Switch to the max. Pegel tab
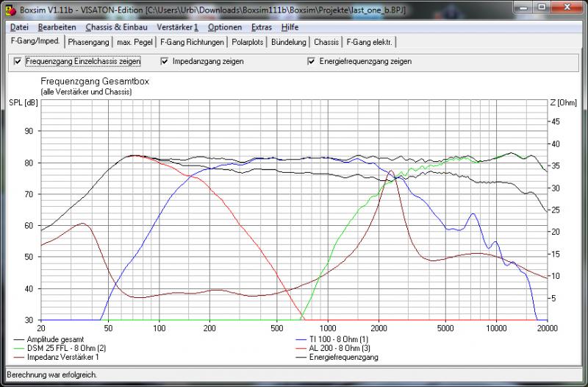The image size is (588, 387). pyautogui.click(x=135, y=43)
